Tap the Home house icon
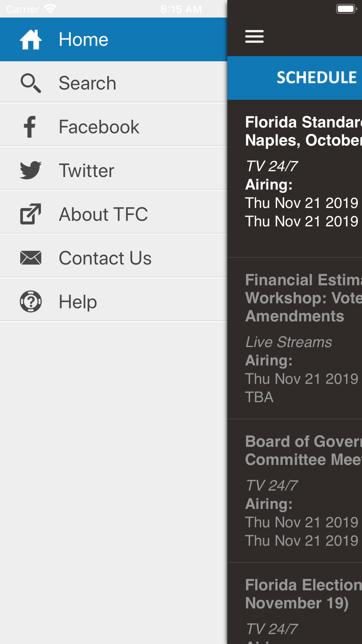Screen dimensions: 362x644 click(31, 39)
